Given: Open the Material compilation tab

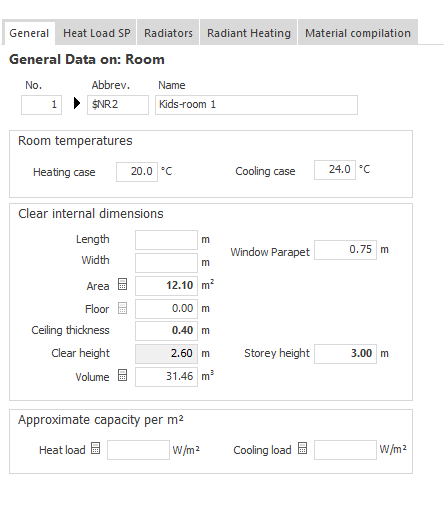Looking at the screenshot, I should pyautogui.click(x=358, y=33).
